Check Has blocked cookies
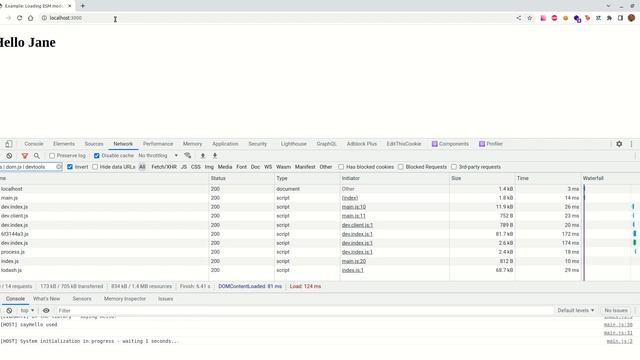This screenshot has height=360, width=640. point(341,167)
